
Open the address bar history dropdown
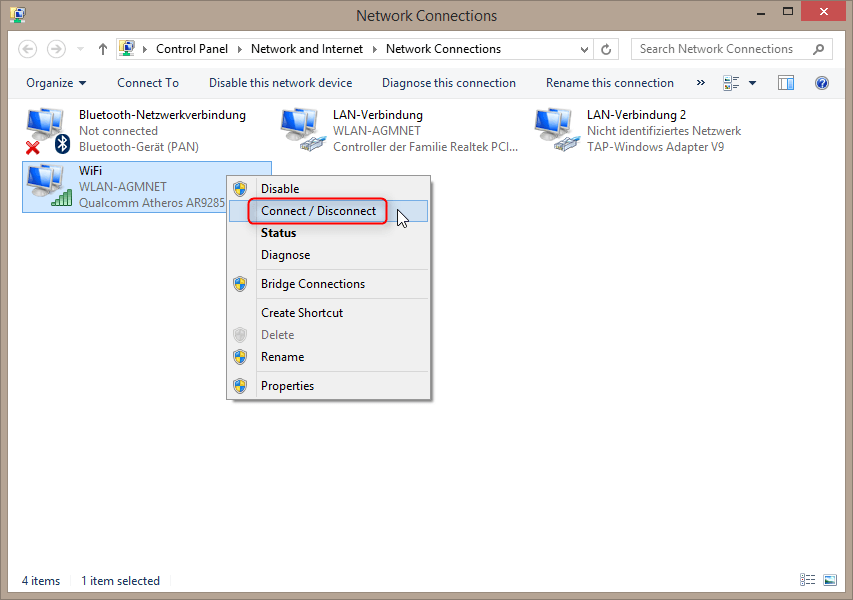[x=583, y=49]
